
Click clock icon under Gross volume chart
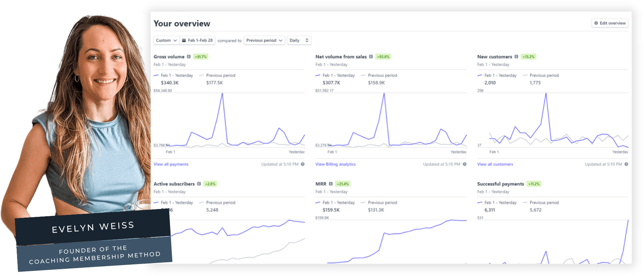303,164
